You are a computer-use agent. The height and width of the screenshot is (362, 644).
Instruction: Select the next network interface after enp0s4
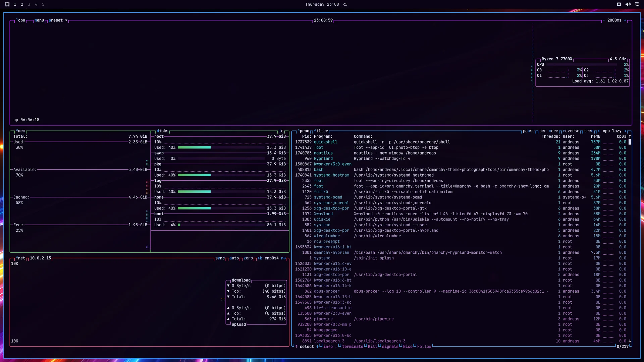[283, 258]
